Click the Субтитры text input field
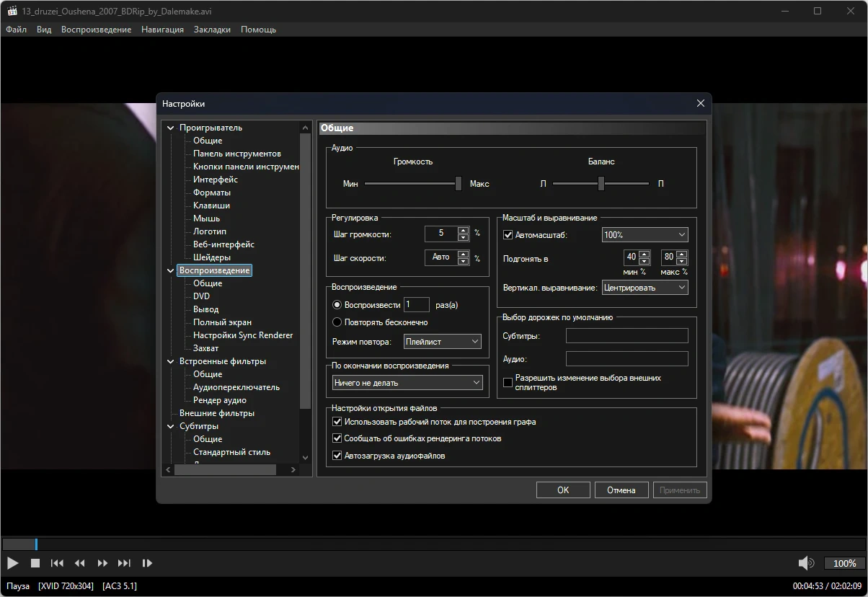The image size is (868, 597). coord(626,336)
